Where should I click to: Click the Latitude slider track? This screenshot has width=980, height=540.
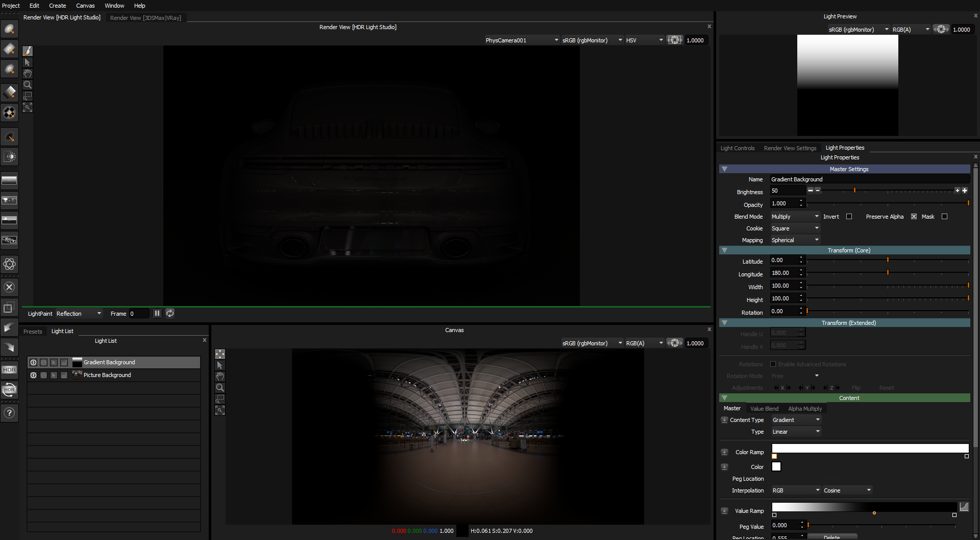[x=888, y=261]
